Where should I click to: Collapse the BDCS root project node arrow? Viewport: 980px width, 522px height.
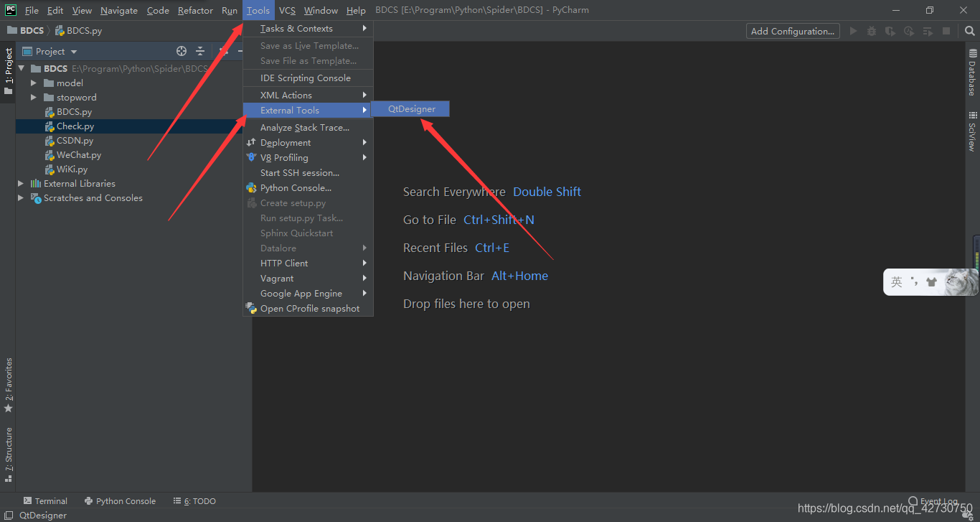22,69
